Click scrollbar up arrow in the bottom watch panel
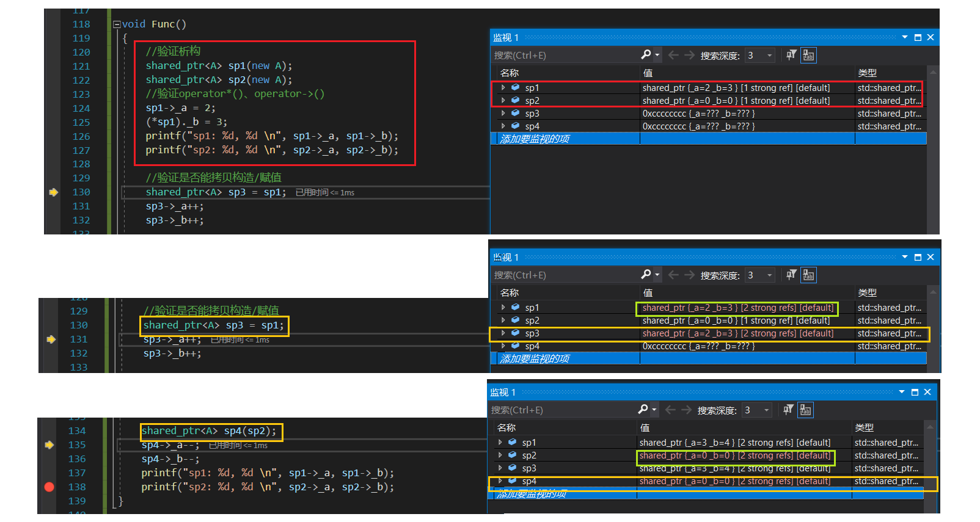Screen dimensions: 980x522 [929, 427]
